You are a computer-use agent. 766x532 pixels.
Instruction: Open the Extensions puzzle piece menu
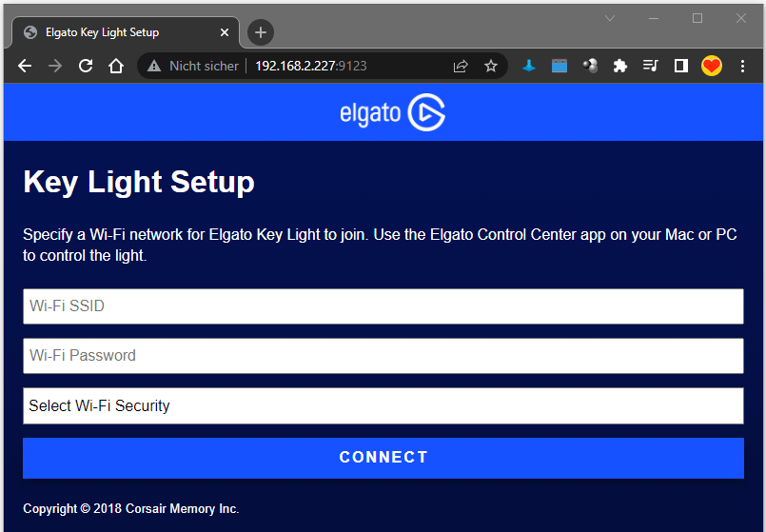coord(620,66)
